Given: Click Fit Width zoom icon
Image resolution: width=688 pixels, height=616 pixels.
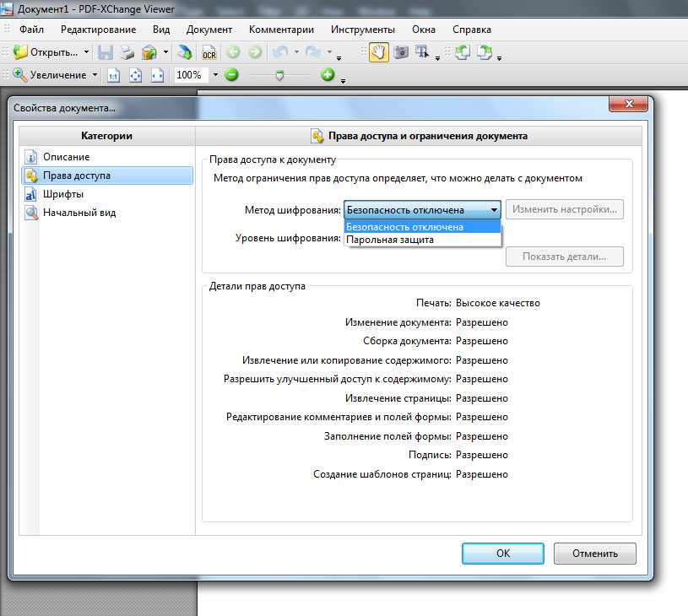Looking at the screenshot, I should pos(157,75).
